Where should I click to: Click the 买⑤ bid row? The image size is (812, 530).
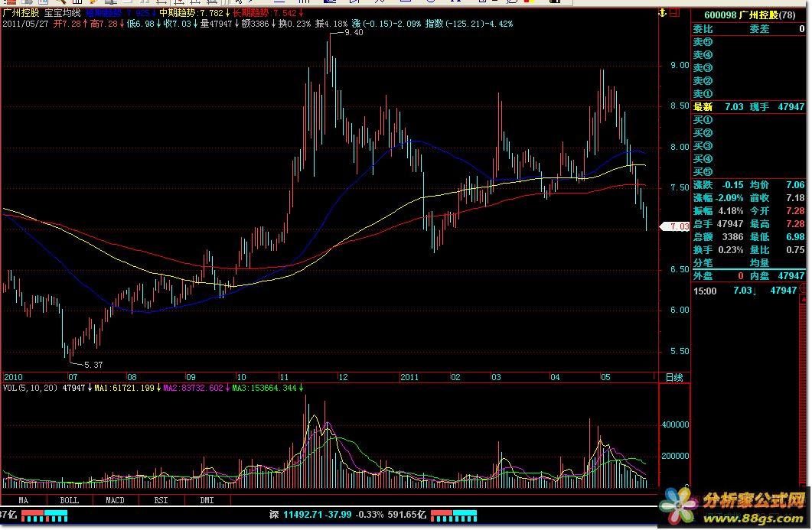[748, 171]
